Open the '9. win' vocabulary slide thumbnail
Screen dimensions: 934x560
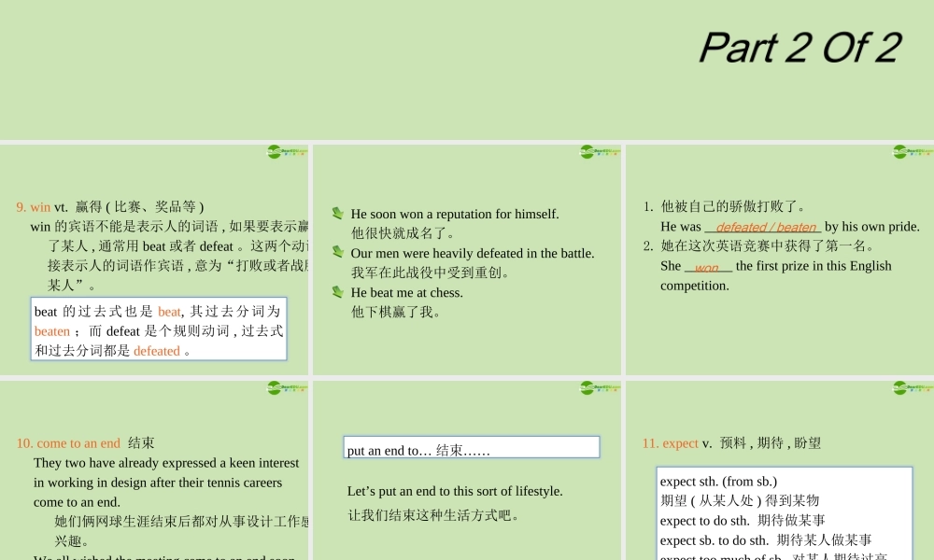point(154,259)
